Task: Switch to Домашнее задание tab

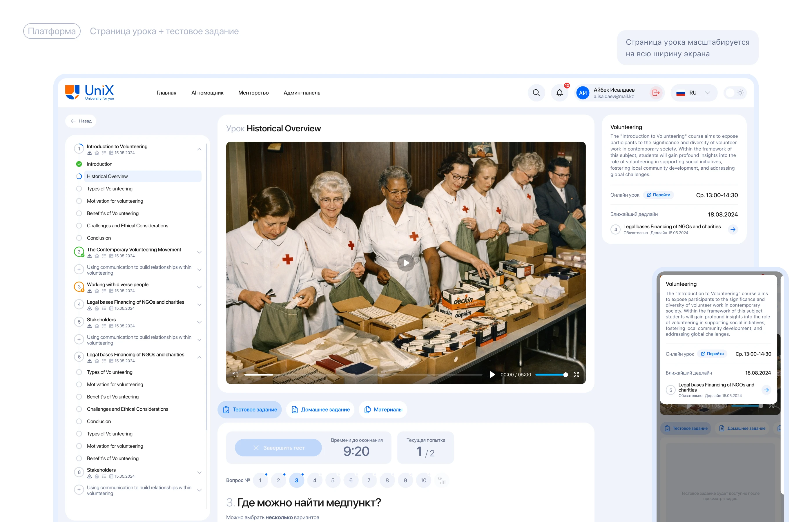Action: (x=320, y=409)
